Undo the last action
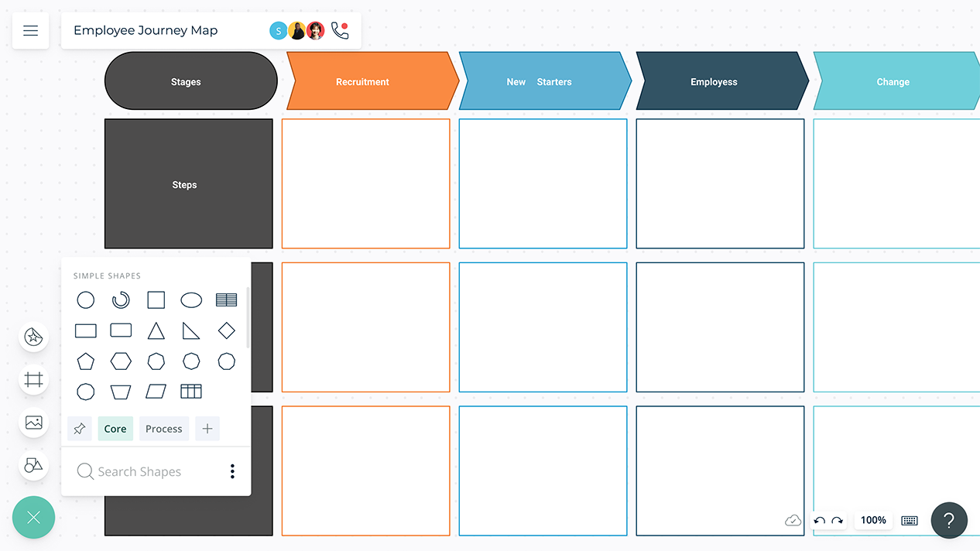 coord(820,521)
